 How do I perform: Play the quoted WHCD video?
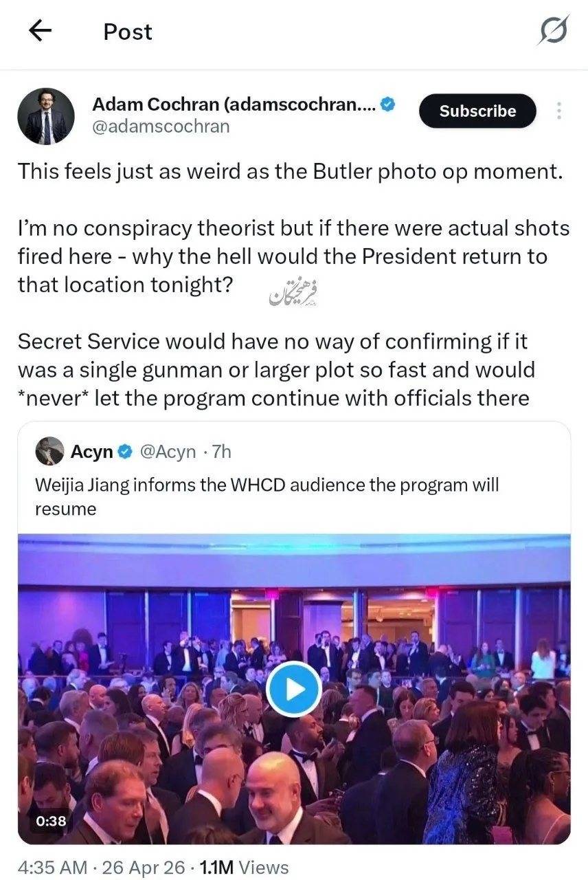294,689
